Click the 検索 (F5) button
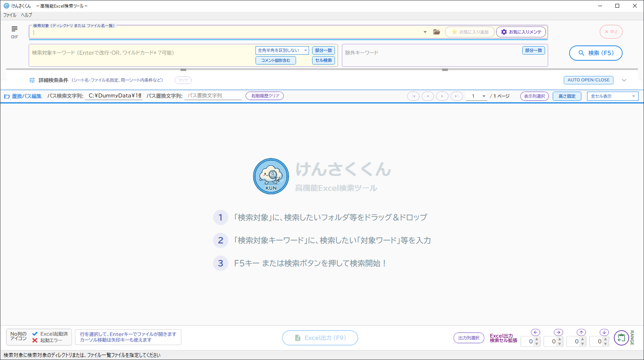 596,53
